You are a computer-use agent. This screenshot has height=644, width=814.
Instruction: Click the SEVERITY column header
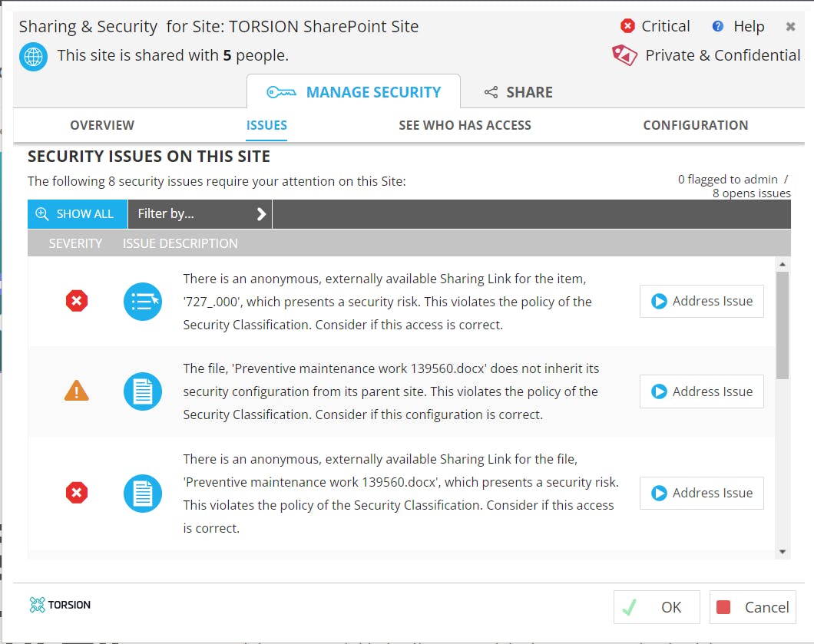pyautogui.click(x=75, y=243)
